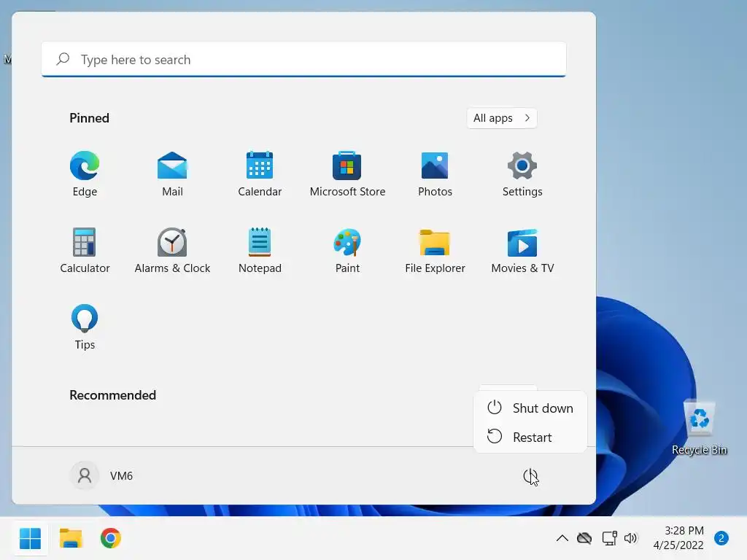747x560 pixels.
Task: Open the Calendar app
Action: tap(260, 174)
